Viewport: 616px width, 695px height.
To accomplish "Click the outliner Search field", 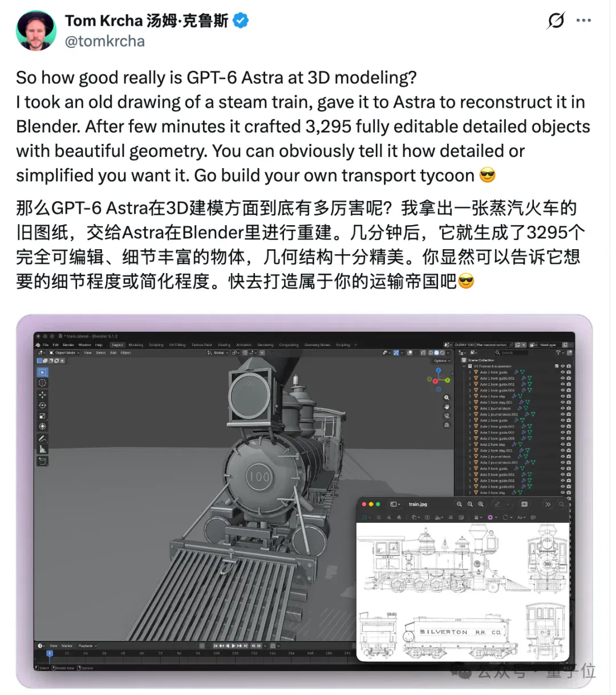I will [512, 352].
